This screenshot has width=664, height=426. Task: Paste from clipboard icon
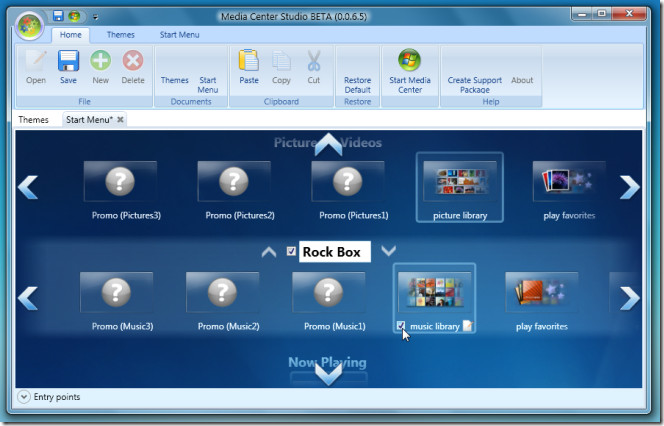[249, 60]
